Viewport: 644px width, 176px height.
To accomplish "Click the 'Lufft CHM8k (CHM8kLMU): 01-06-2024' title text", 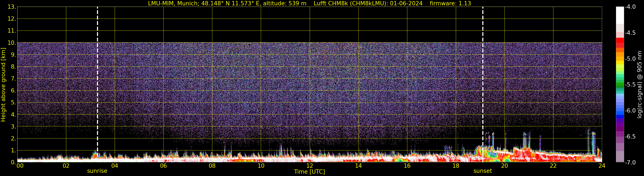I will pos(368,3).
